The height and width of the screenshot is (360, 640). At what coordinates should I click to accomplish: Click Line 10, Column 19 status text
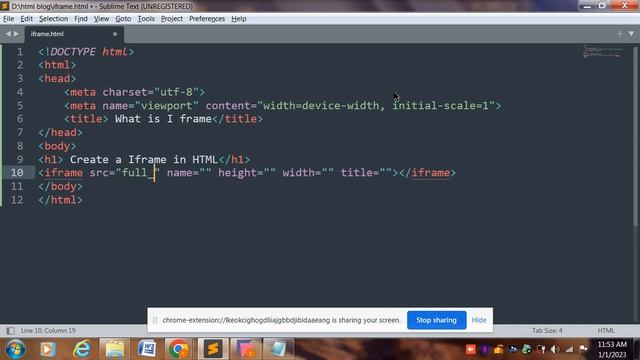[x=48, y=331]
